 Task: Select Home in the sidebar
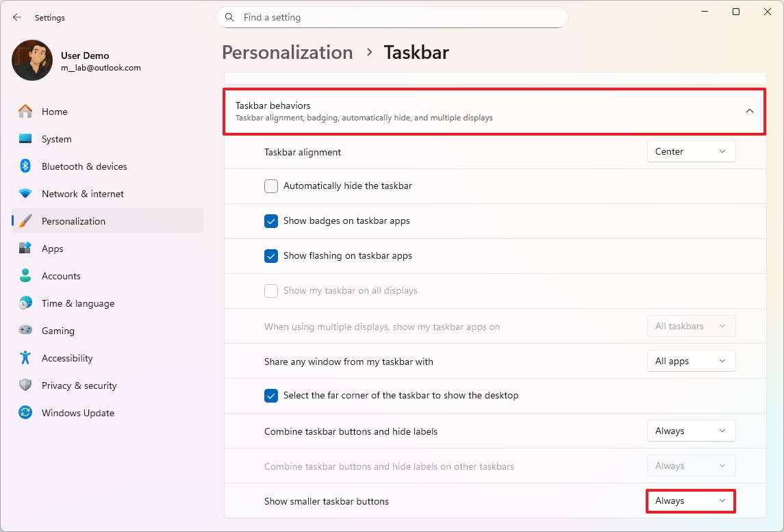click(53, 112)
